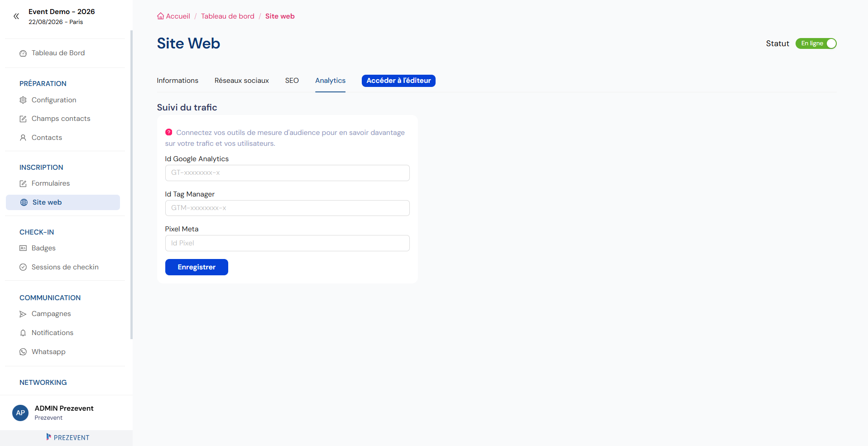Viewport: 868px width, 446px height.
Task: Focus the Id Tag Manager field
Action: (x=288, y=208)
